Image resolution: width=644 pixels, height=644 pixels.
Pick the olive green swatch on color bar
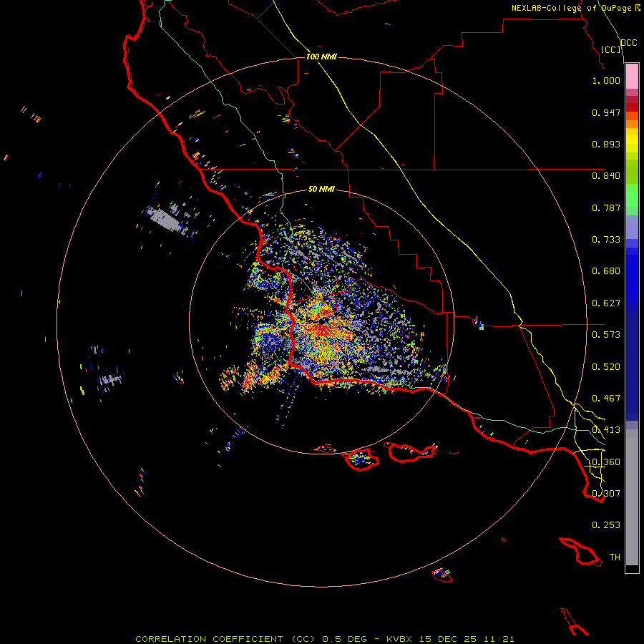(x=632, y=171)
